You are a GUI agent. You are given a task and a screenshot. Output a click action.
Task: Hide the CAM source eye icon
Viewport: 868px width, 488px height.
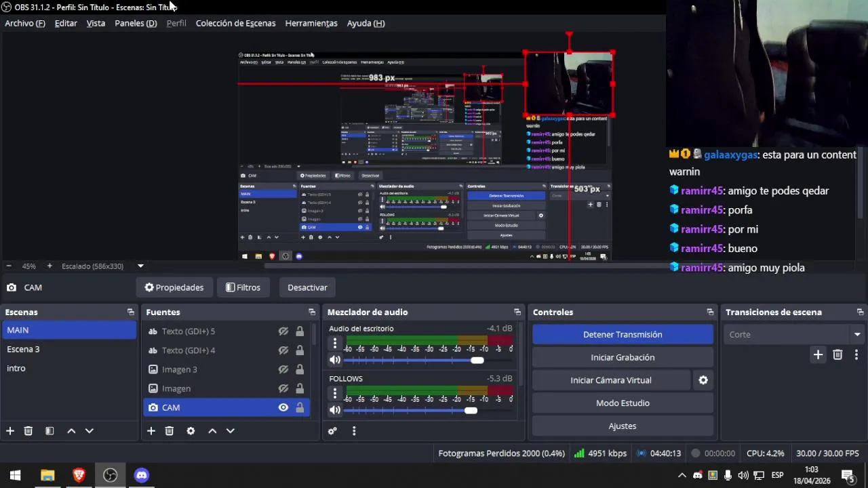tap(283, 407)
